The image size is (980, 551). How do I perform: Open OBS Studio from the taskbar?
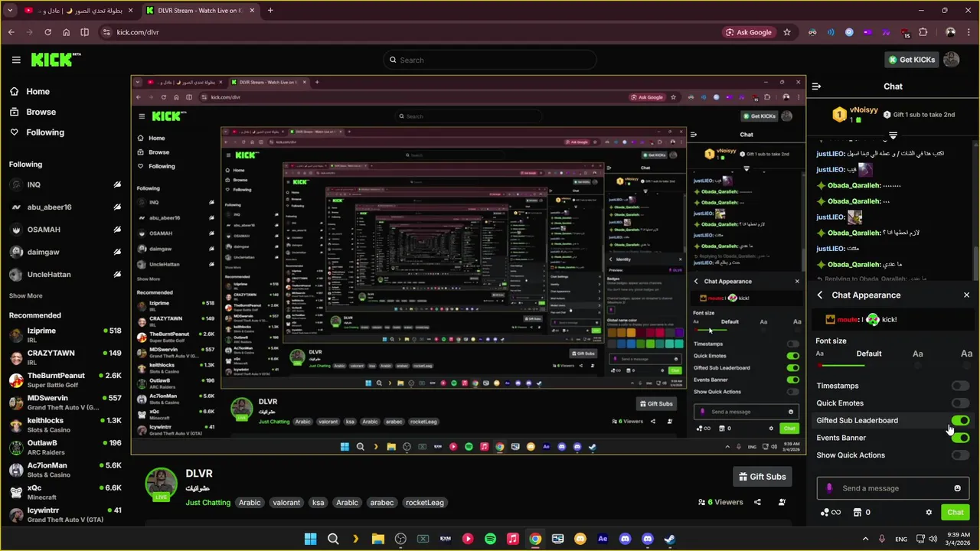[400, 539]
